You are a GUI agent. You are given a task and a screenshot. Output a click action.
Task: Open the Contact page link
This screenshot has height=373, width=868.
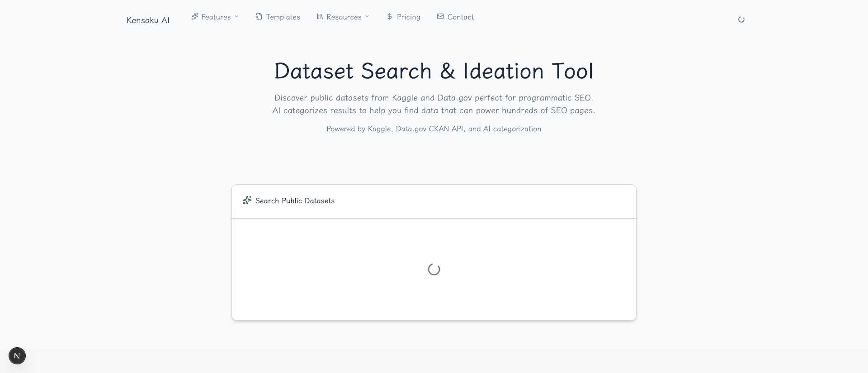click(460, 17)
